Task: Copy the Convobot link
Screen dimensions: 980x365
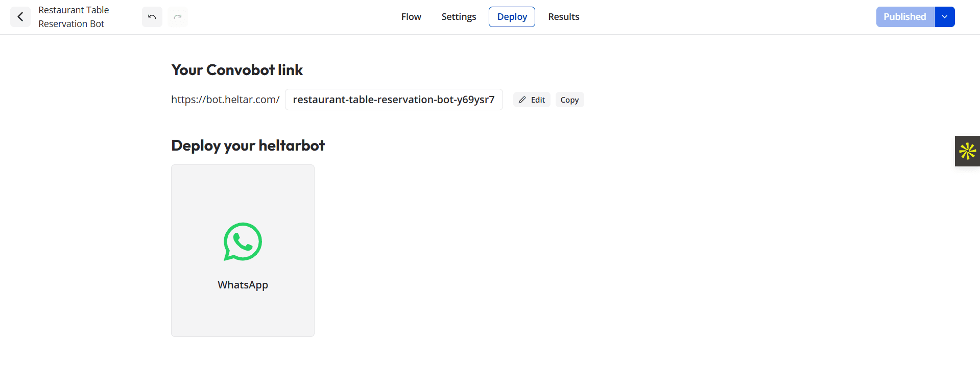Action: pyautogui.click(x=569, y=100)
